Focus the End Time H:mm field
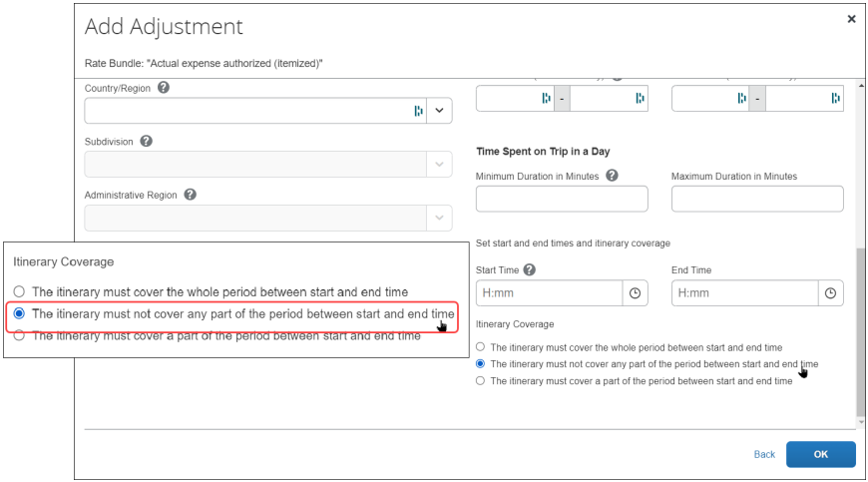The image size is (868, 482). (x=745, y=293)
